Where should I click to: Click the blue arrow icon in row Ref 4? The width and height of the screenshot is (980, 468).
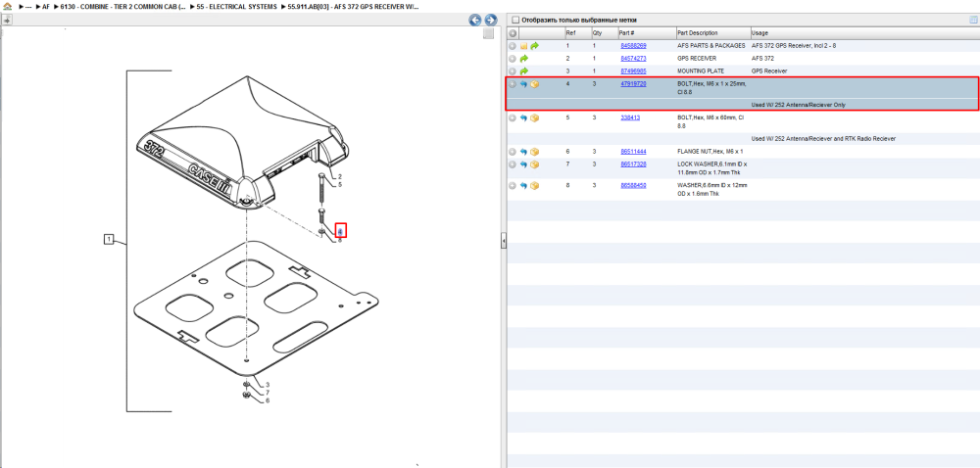(523, 84)
